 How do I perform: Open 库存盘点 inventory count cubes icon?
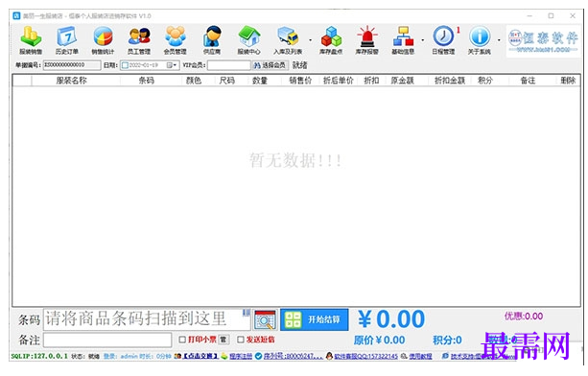[x=331, y=40]
